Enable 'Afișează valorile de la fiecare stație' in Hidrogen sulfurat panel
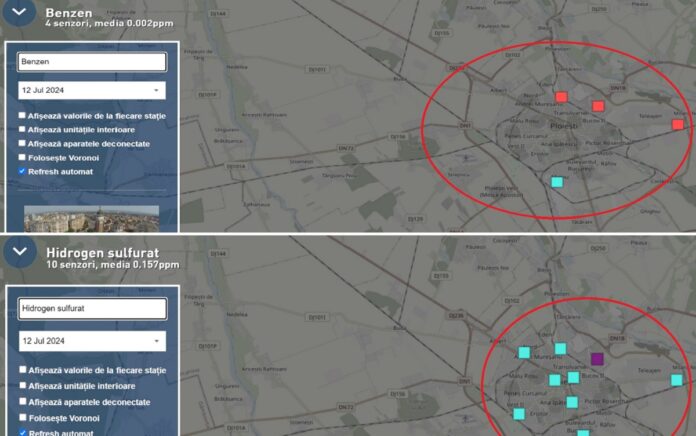Viewport: 696px width, 436px height. point(23,369)
